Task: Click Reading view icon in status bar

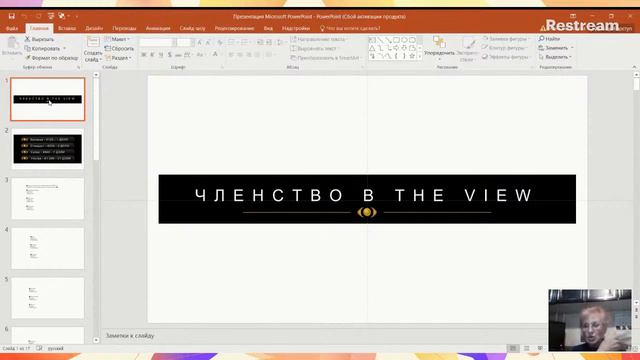Action: coord(540,348)
